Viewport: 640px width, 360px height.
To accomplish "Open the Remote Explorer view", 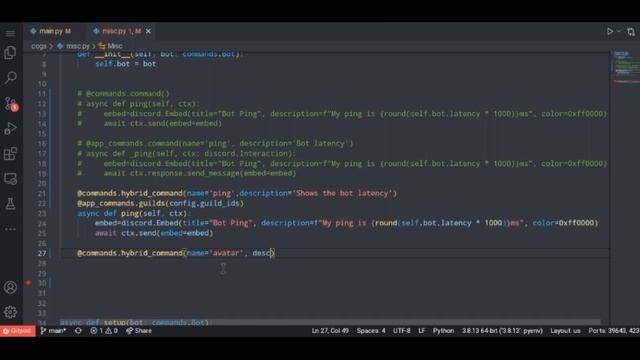I will 10,178.
